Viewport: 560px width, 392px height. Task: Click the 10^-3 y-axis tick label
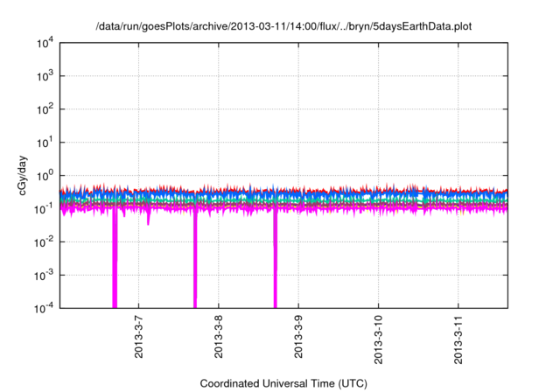click(x=44, y=276)
